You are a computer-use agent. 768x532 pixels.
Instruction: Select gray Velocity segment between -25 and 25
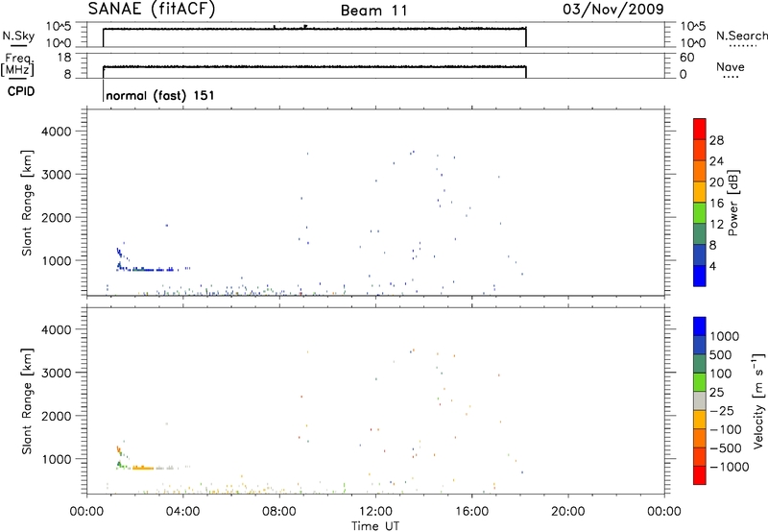point(700,400)
